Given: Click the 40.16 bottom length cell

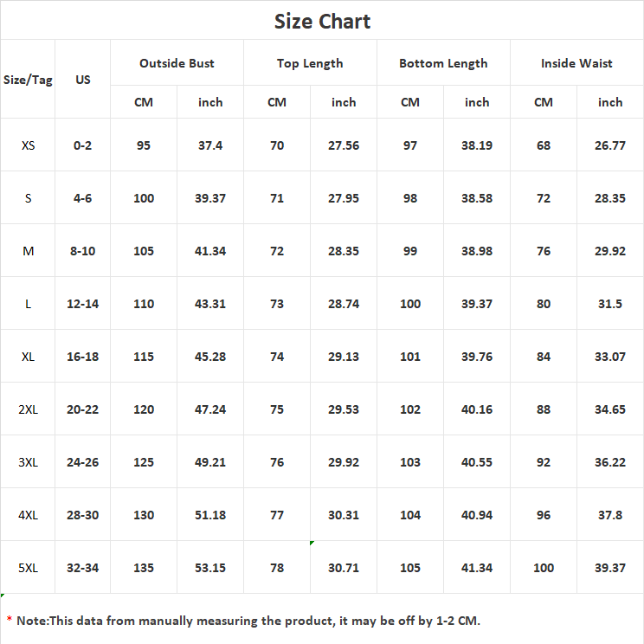Looking at the screenshot, I should (x=477, y=409).
